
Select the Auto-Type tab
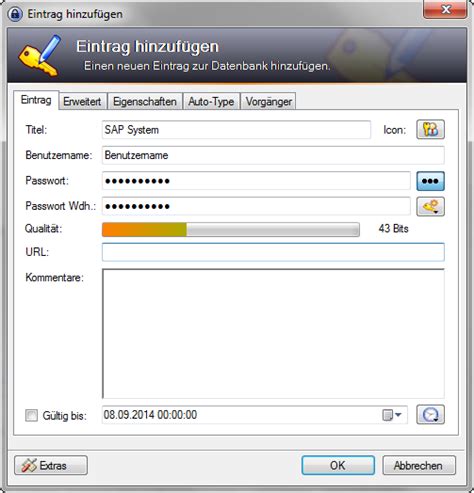pyautogui.click(x=211, y=101)
